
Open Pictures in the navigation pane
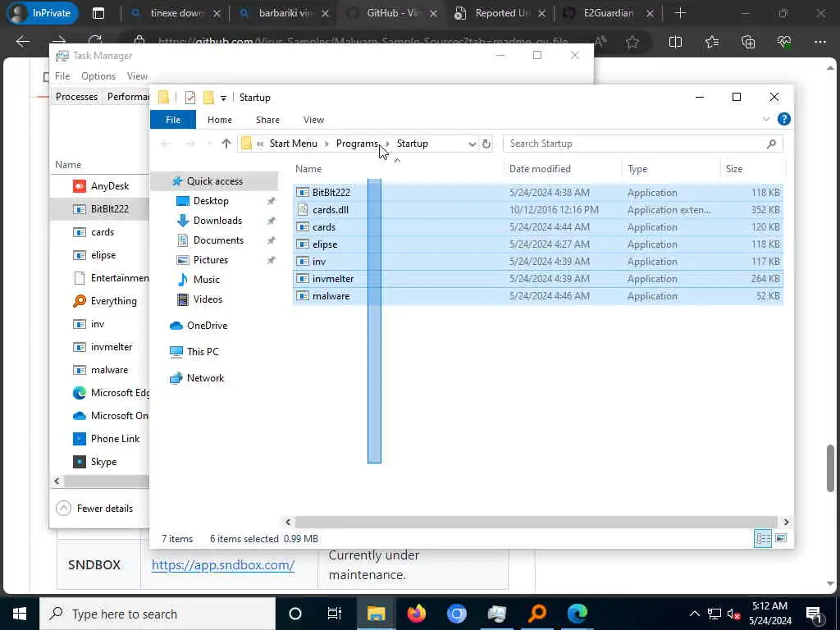coord(210,260)
